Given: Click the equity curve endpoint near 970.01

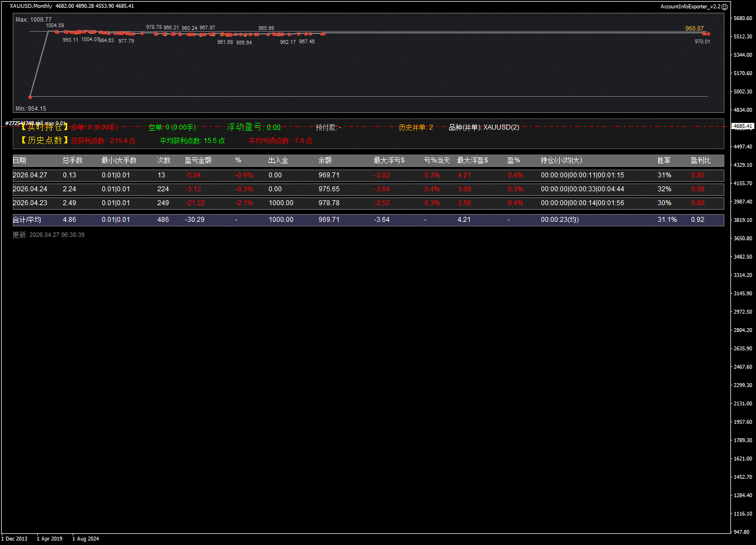Looking at the screenshot, I should 707,34.
